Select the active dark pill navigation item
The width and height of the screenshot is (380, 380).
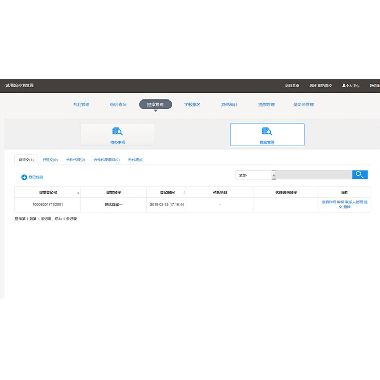(155, 104)
